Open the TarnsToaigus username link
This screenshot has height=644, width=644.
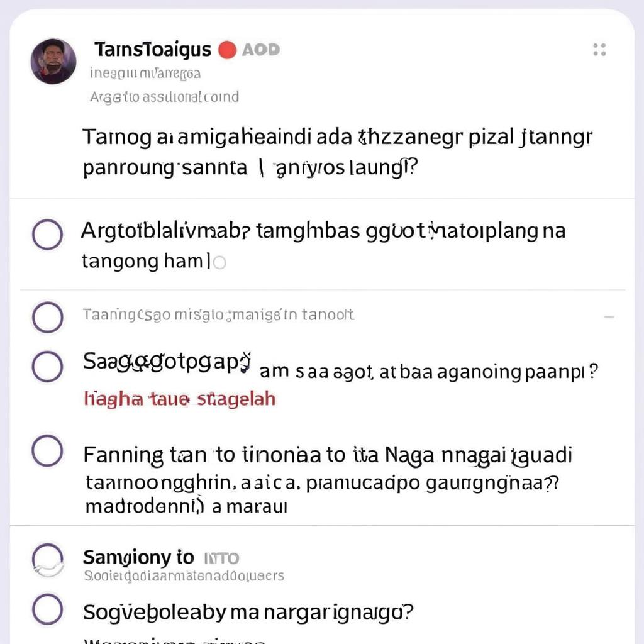[153, 50]
